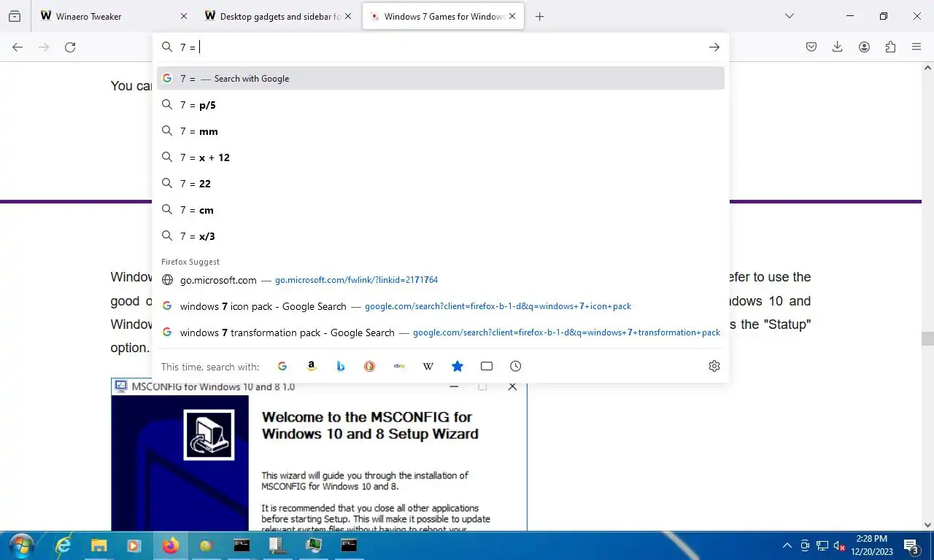
Task: Open go.microsoft.com fwlink suggestion
Action: click(x=441, y=280)
